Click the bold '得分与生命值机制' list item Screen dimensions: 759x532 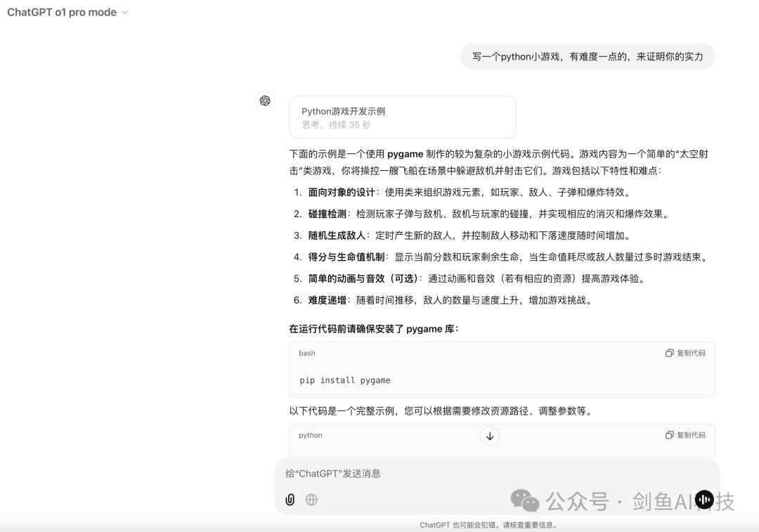(x=346, y=257)
